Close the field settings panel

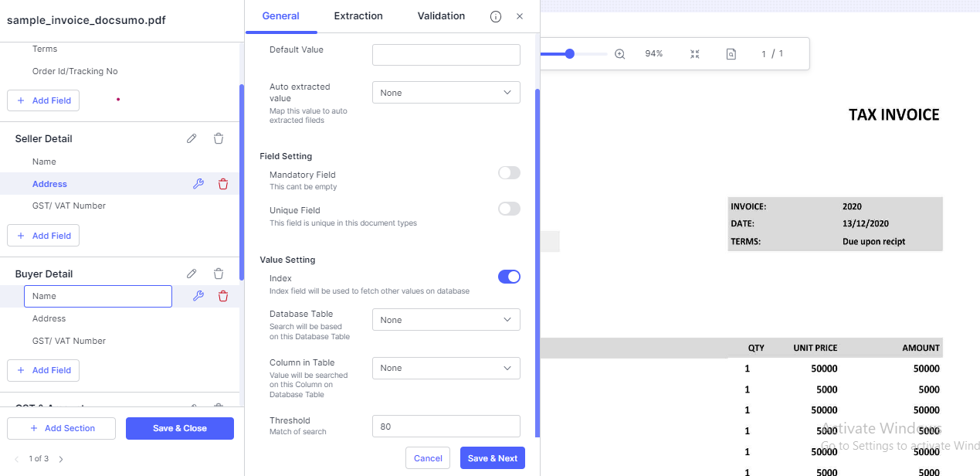click(x=520, y=16)
